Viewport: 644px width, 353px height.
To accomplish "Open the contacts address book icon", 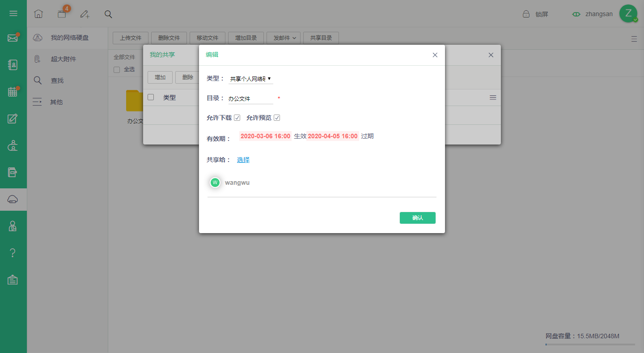I will point(13,65).
